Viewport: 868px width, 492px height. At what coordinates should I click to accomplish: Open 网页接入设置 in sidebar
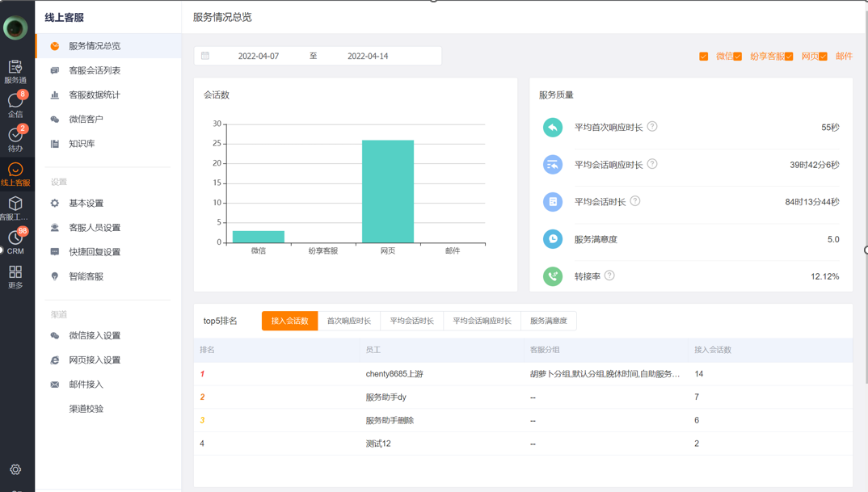[x=95, y=360]
